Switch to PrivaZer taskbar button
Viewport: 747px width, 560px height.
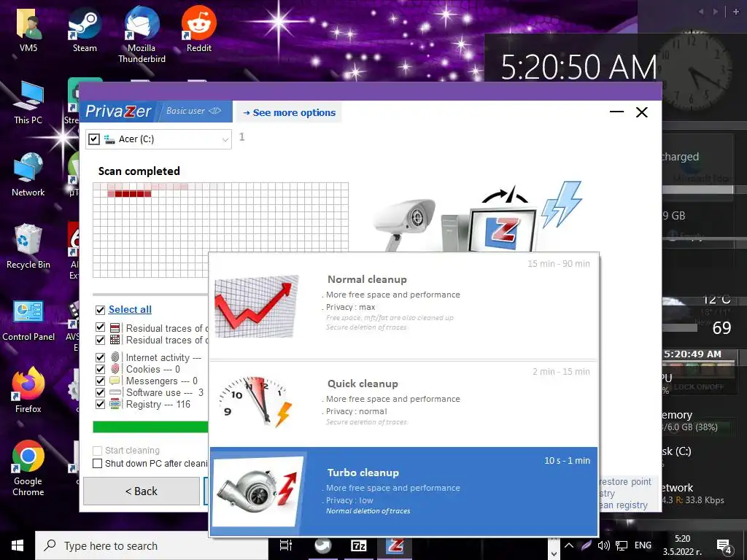point(395,545)
